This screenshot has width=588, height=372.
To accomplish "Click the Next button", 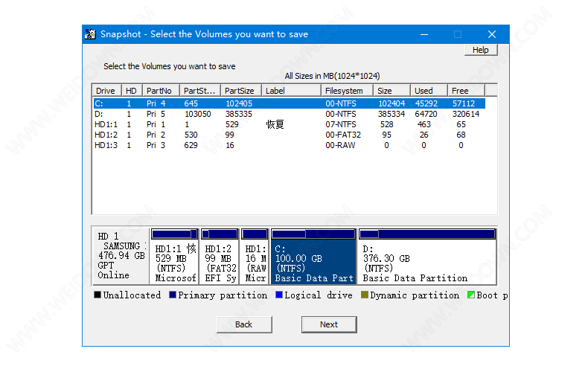I will click(328, 324).
